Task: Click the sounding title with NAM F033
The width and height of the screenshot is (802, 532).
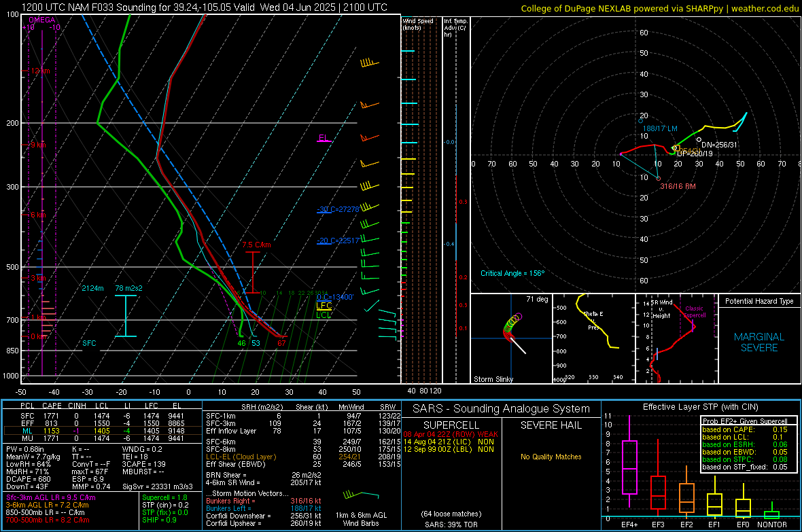Action: tap(204, 7)
